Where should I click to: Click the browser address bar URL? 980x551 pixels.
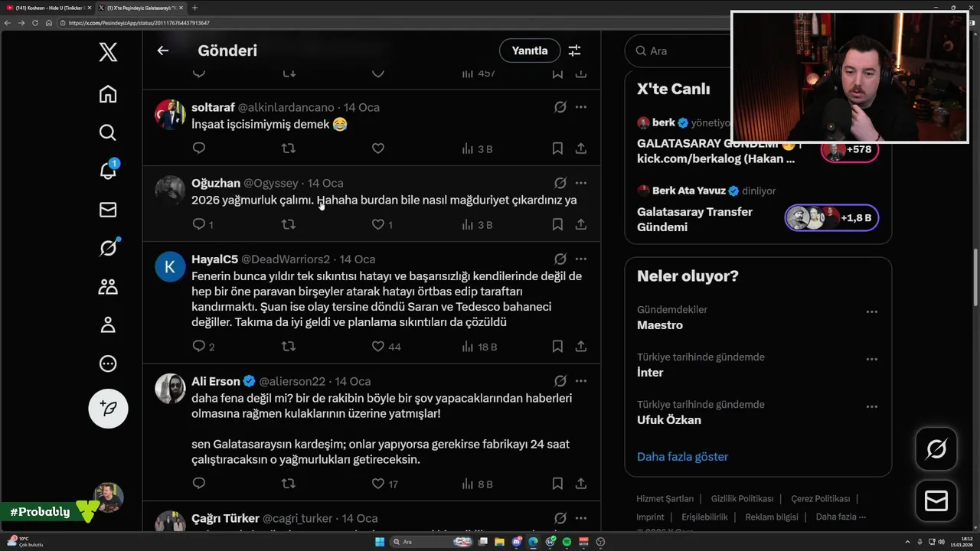point(139,23)
